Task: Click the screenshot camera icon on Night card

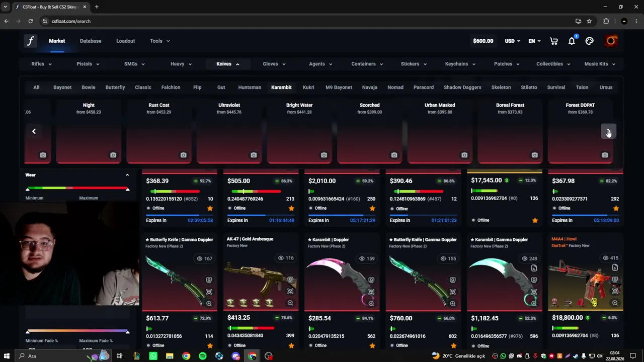Action: tap(113, 155)
